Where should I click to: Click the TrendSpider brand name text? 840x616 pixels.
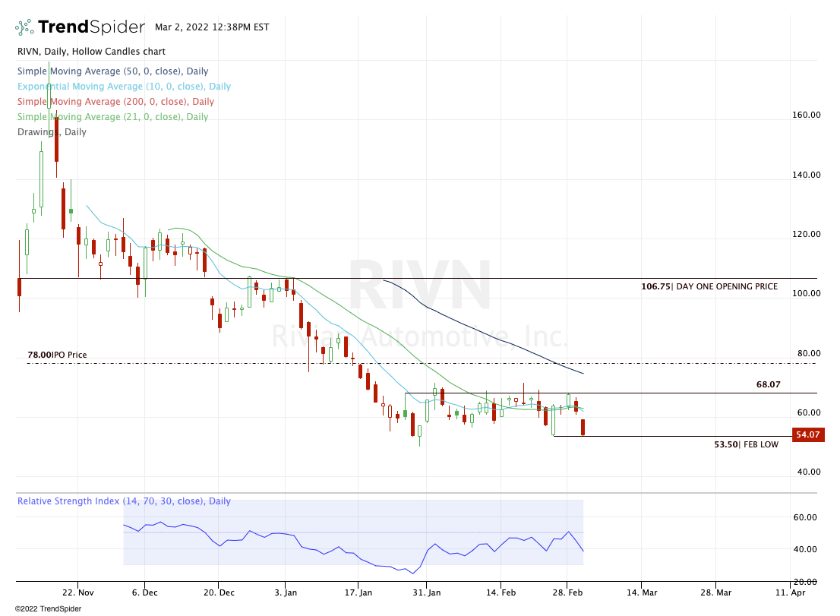92,27
